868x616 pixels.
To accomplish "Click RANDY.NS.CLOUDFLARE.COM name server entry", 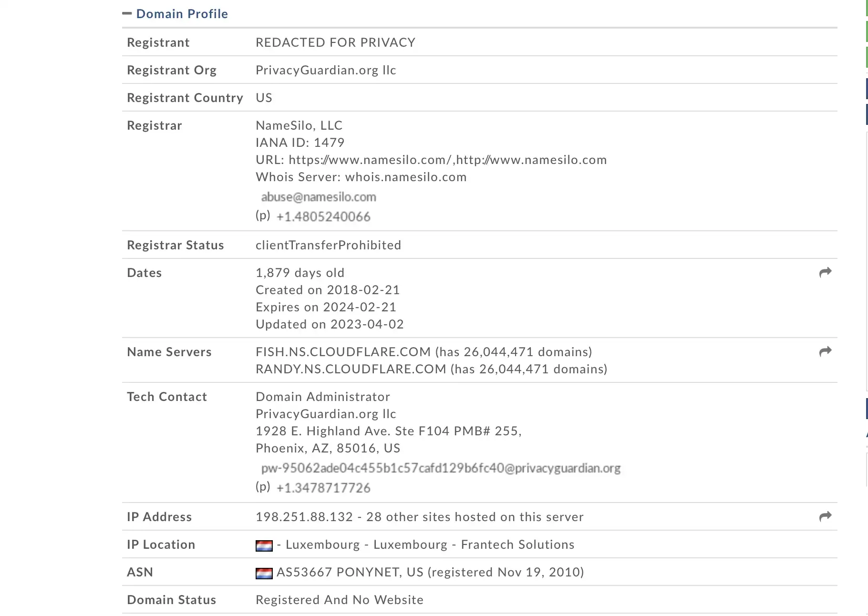I will click(x=351, y=369).
